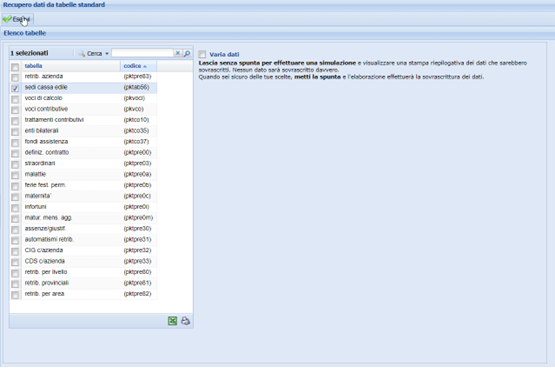Check the maternita' checkbox
The image size is (555, 368).
(15, 197)
